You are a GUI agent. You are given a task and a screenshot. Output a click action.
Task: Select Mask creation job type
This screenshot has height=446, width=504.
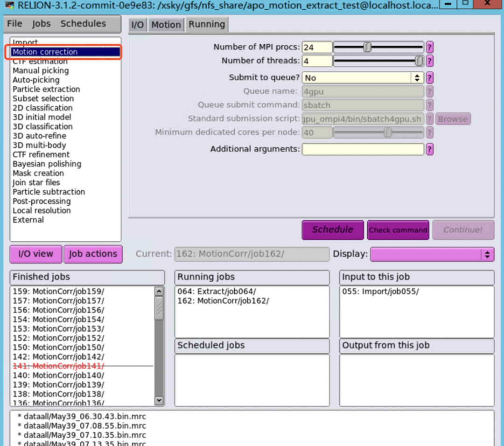(x=65, y=173)
